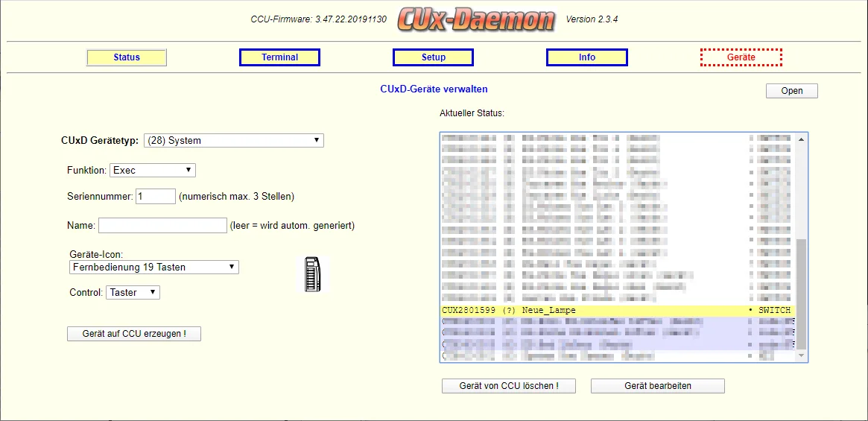Viewport: 868px width, 421px height.
Task: Click the Gerät bearbeiten button
Action: pyautogui.click(x=658, y=386)
